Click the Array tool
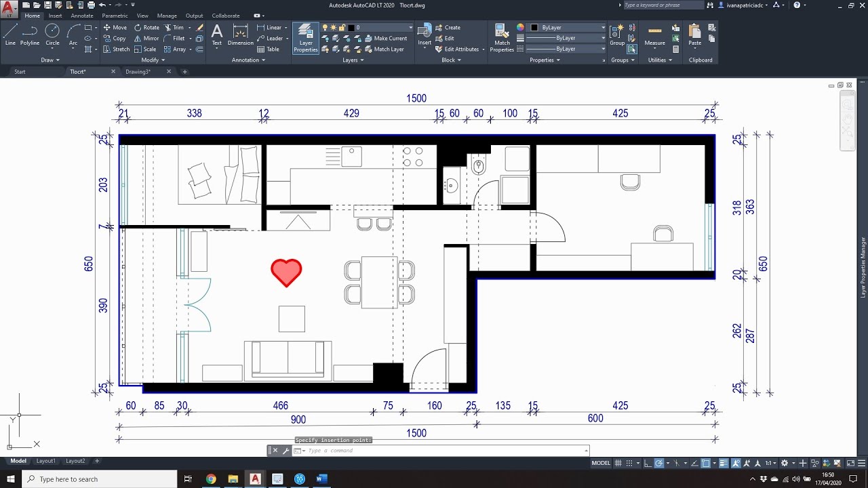 click(175, 49)
